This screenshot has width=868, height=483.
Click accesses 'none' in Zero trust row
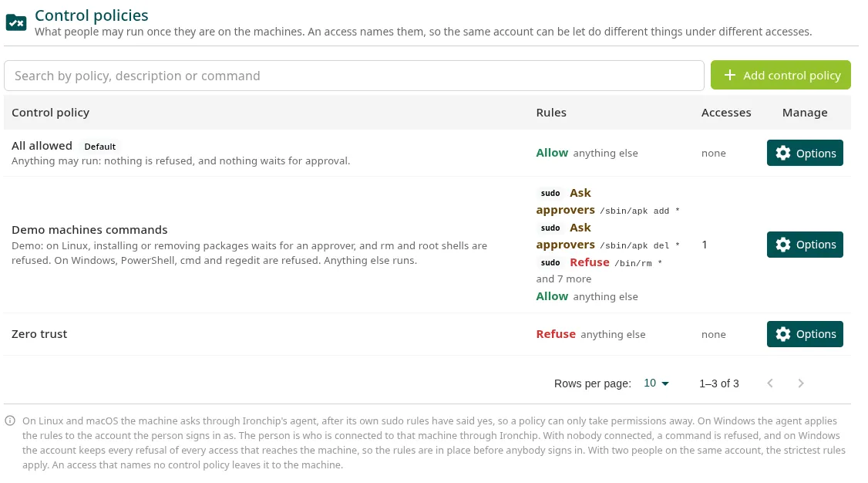(714, 335)
